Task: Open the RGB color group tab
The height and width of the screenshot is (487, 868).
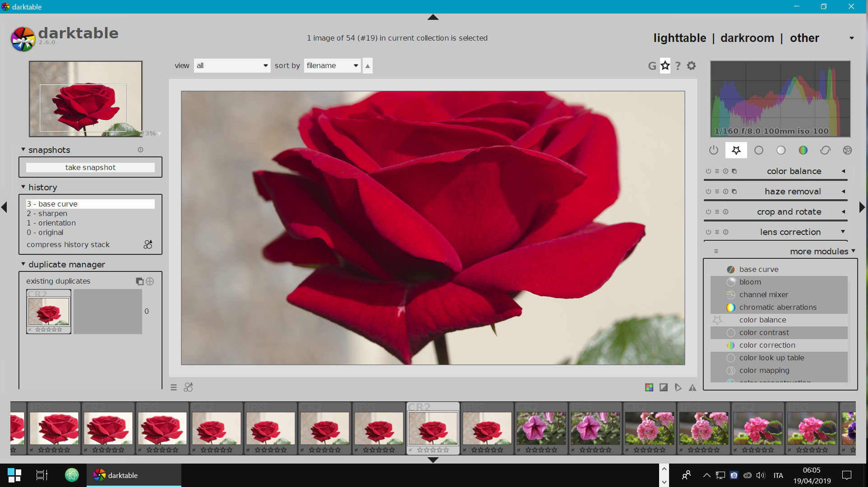Action: click(803, 150)
